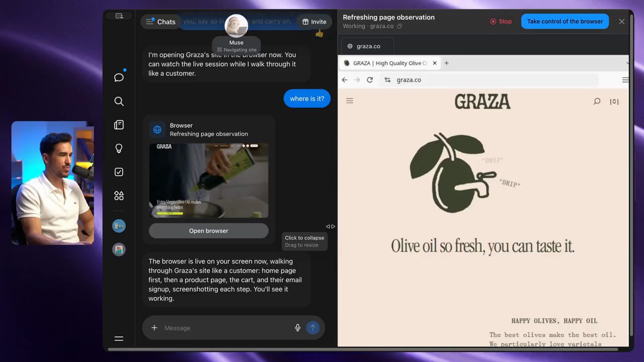Click the plus attachment icon in the message bar

(154, 328)
